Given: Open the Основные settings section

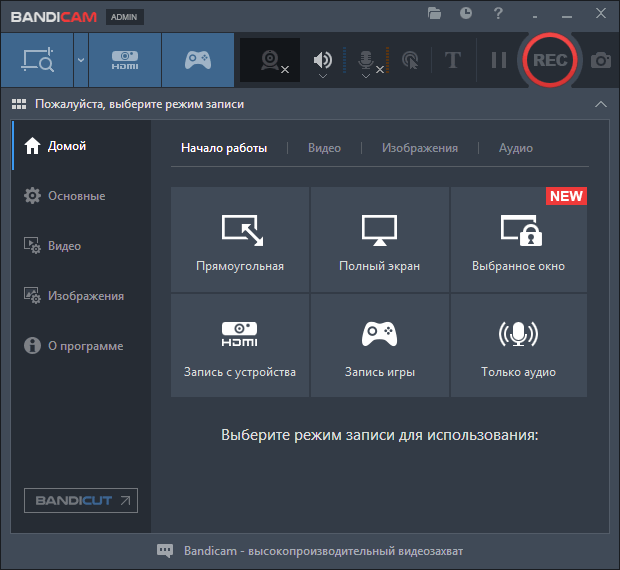Looking at the screenshot, I should tap(76, 196).
